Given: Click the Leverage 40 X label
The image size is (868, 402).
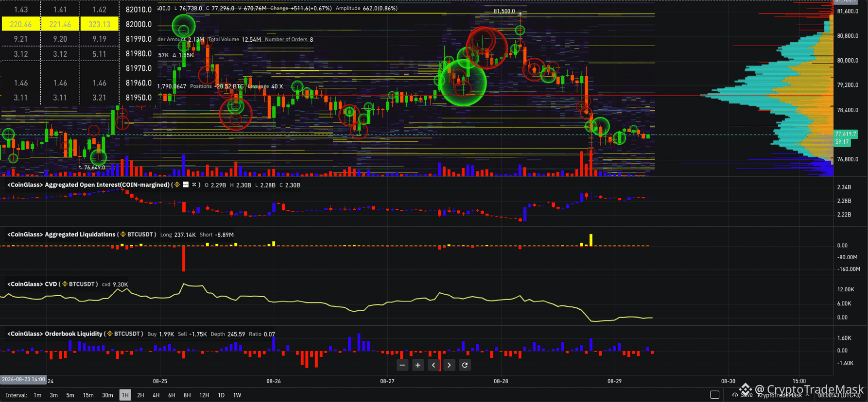Looking at the screenshot, I should click(x=265, y=86).
